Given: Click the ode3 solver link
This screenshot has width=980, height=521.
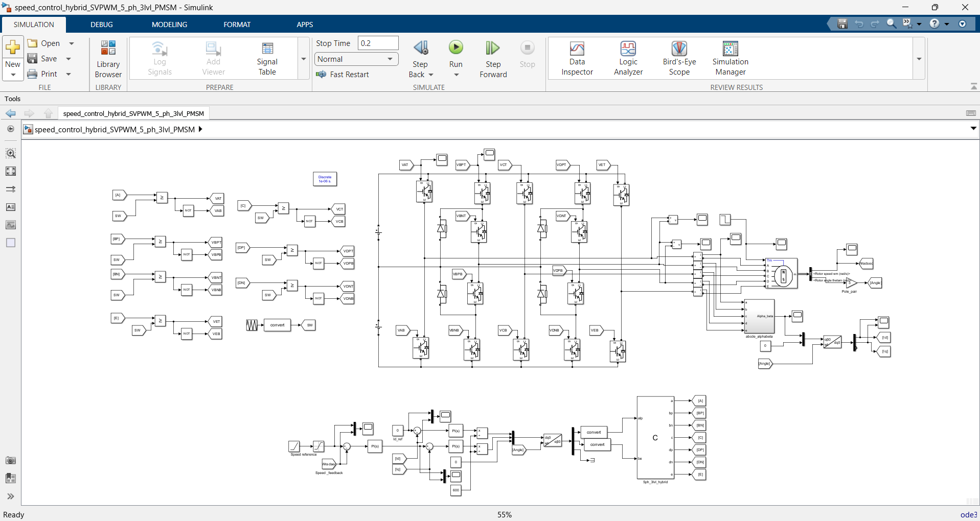Looking at the screenshot, I should click(x=969, y=515).
